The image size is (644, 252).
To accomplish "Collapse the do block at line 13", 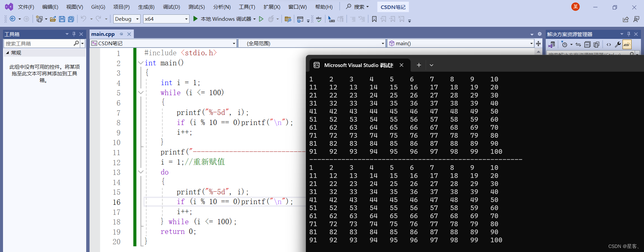I will pos(141,172).
